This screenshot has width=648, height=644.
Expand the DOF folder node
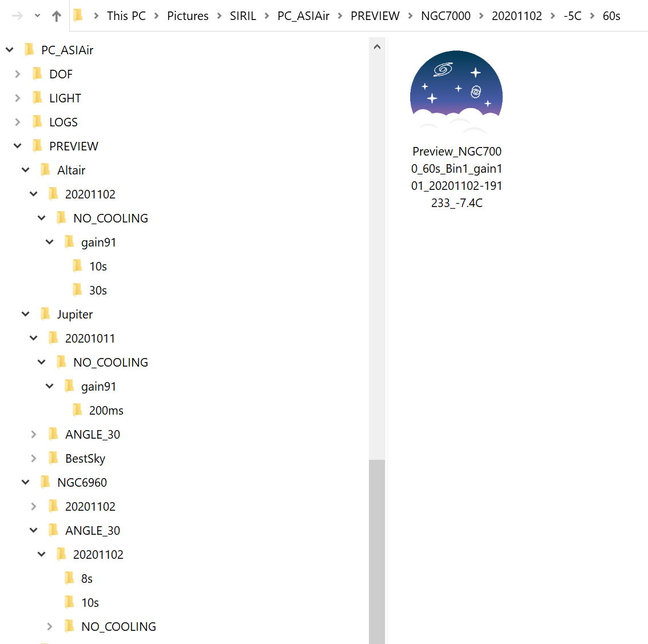[x=17, y=74]
